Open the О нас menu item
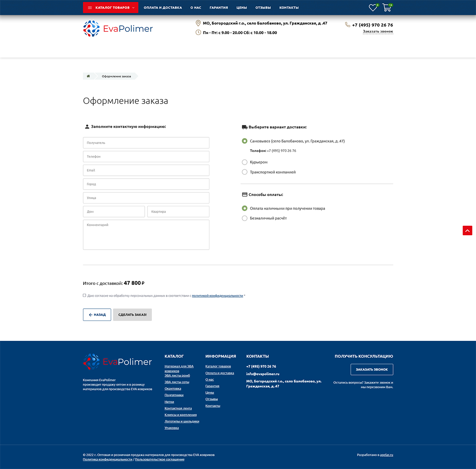This screenshot has height=469, width=476. (196, 8)
